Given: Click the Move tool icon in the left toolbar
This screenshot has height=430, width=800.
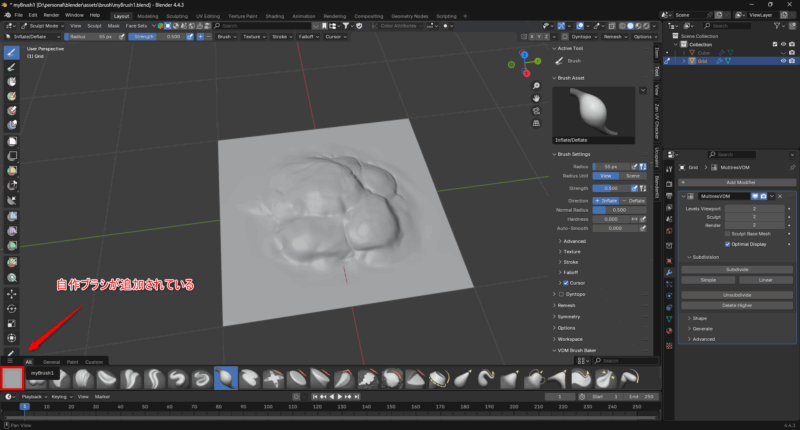Looking at the screenshot, I should (11, 294).
